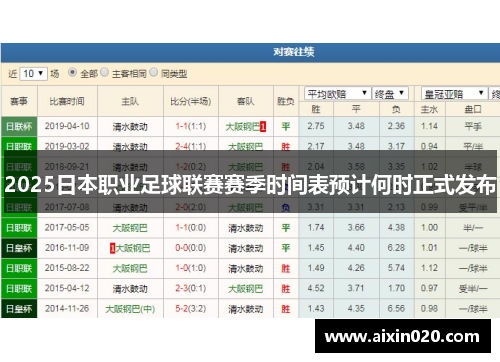Click the red card icon in the 2019-04-10 row

click(263, 127)
